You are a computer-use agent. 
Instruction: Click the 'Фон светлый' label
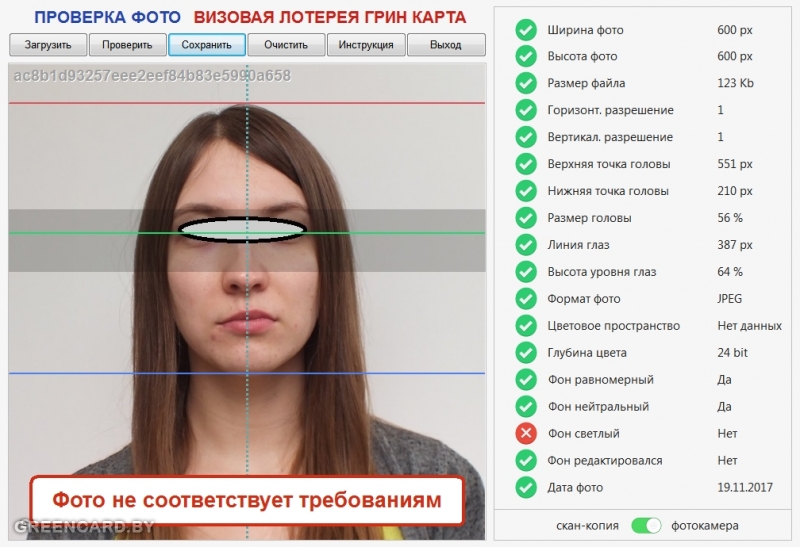[584, 434]
